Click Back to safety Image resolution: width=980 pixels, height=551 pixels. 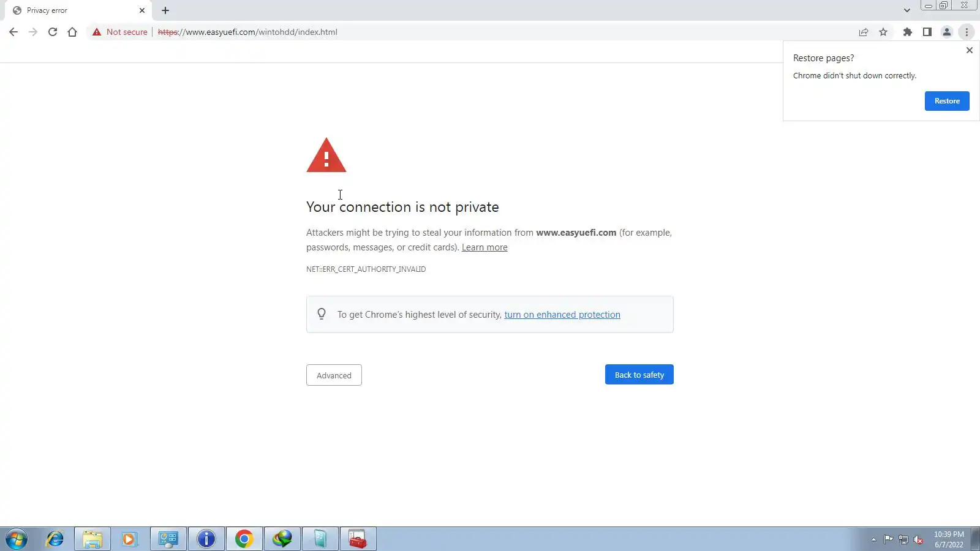point(639,375)
